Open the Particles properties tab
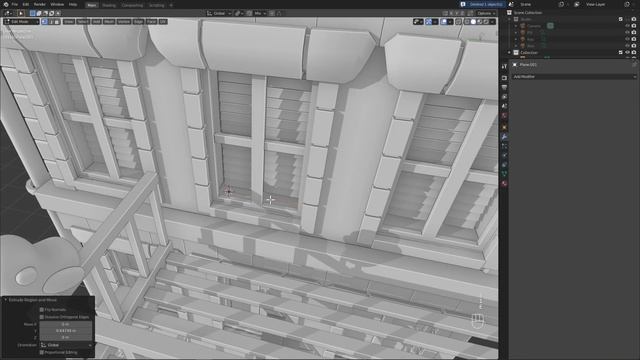 pyautogui.click(x=504, y=146)
